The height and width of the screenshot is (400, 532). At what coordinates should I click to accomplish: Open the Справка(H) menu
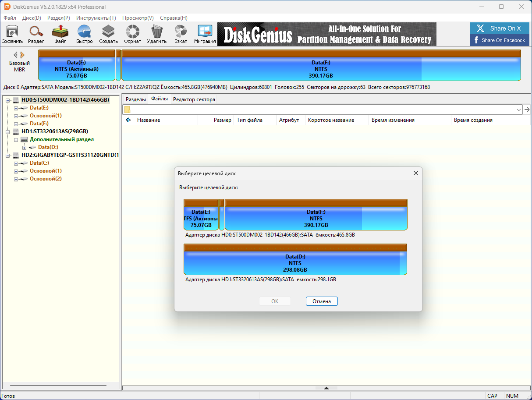174,18
